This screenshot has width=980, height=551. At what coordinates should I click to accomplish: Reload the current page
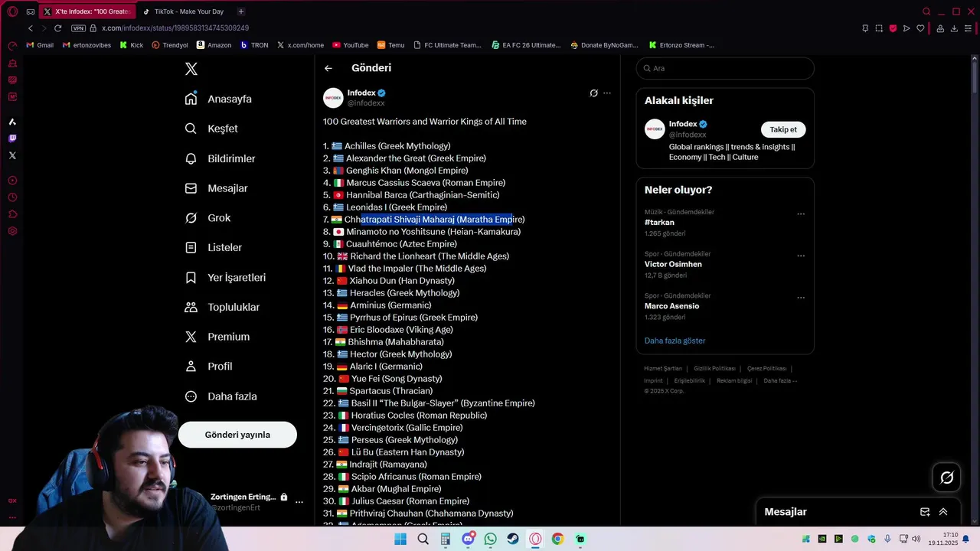(57, 28)
